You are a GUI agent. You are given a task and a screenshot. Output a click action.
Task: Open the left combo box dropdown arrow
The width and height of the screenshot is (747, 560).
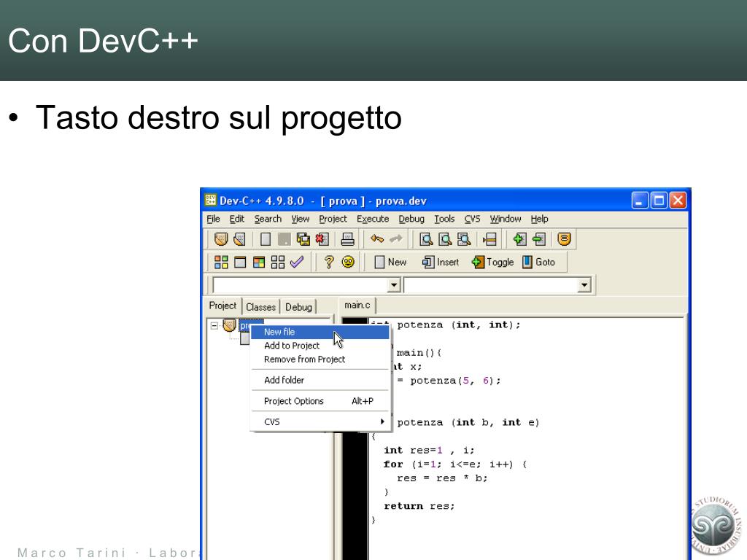(x=393, y=285)
